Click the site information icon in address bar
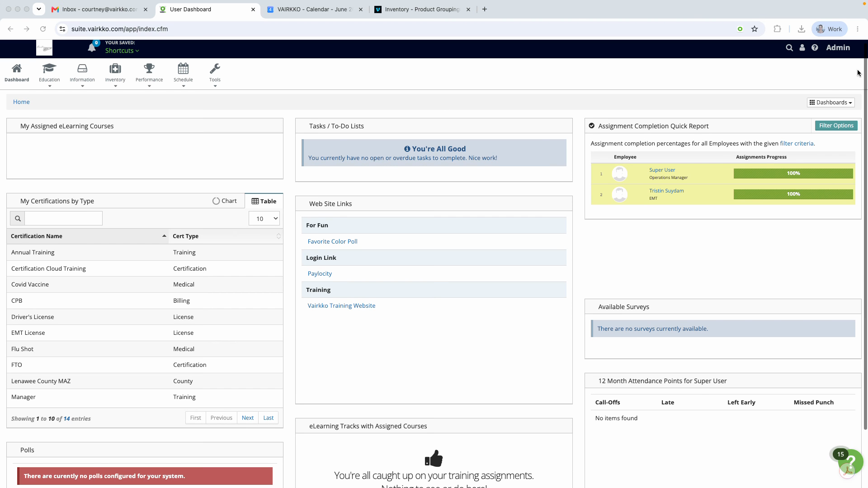This screenshot has width=868, height=488. pos(63,29)
